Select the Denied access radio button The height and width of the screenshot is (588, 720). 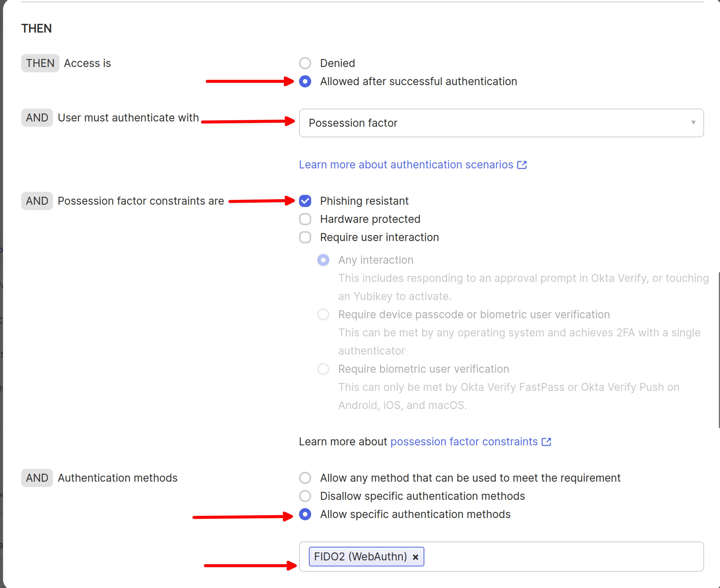click(x=305, y=63)
